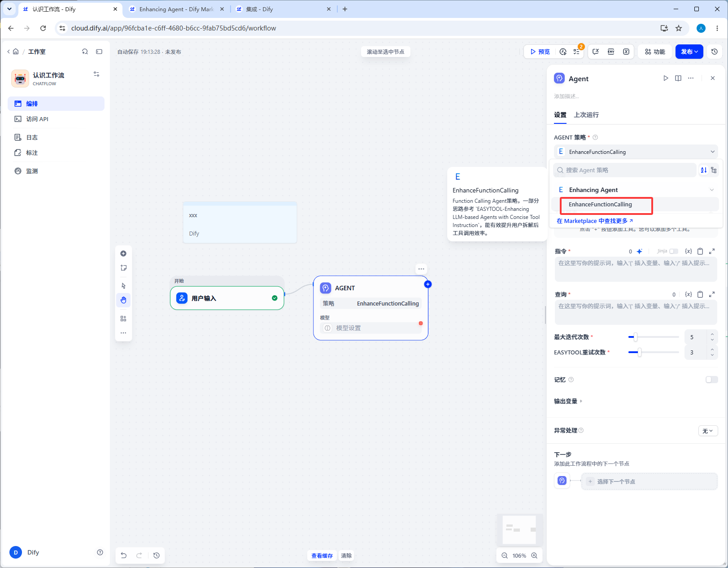Copy the 查询 content with clipboard icon

pyautogui.click(x=700, y=294)
